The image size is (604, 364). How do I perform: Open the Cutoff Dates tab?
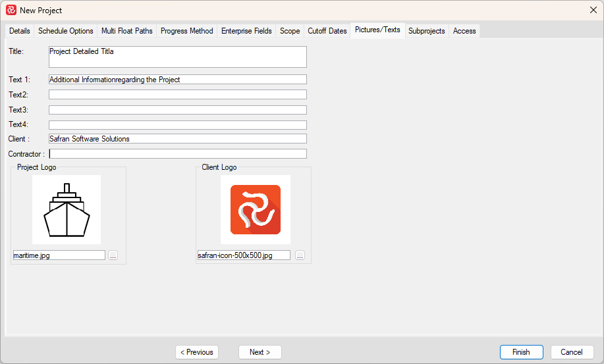click(327, 31)
